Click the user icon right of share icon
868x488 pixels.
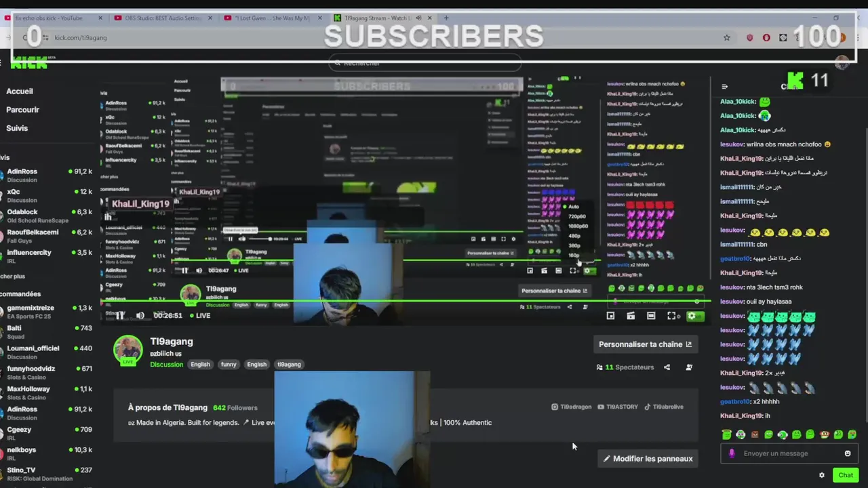(x=689, y=367)
